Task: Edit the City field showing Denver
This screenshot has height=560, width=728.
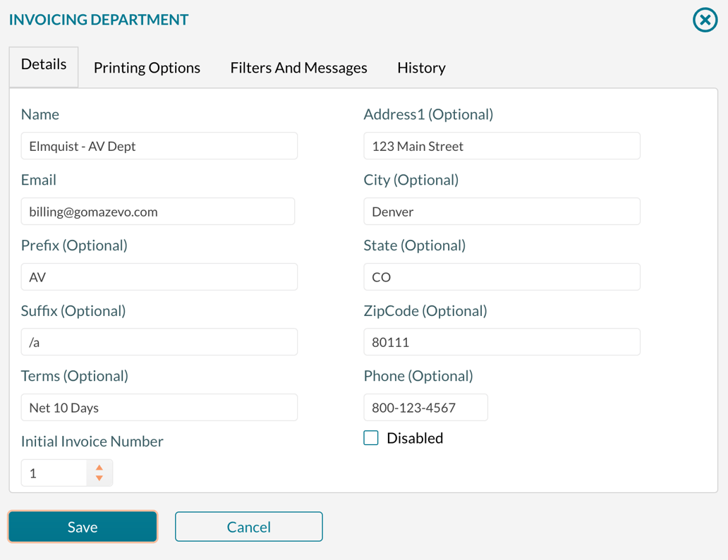Action: pyautogui.click(x=502, y=211)
